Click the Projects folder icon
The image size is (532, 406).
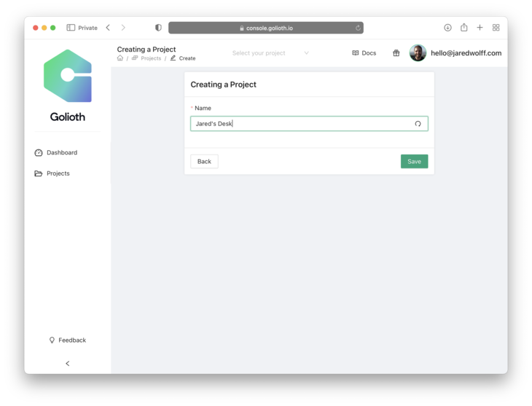[x=39, y=173]
